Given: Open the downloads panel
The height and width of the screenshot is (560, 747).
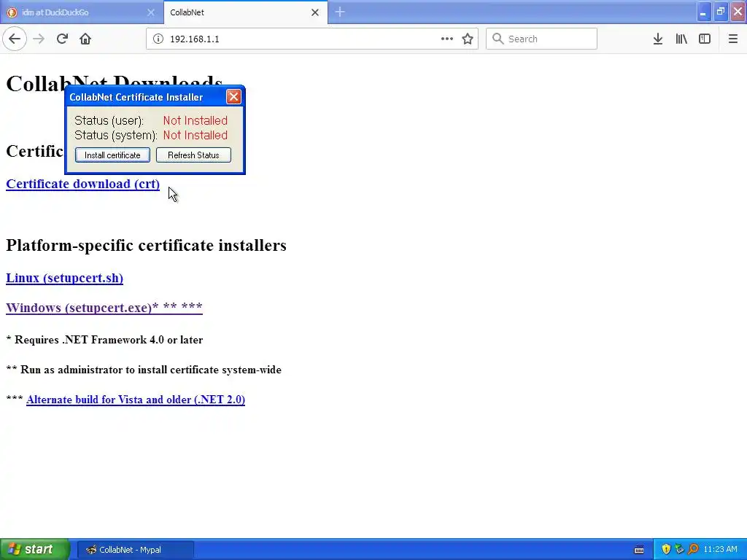Looking at the screenshot, I should (x=658, y=39).
